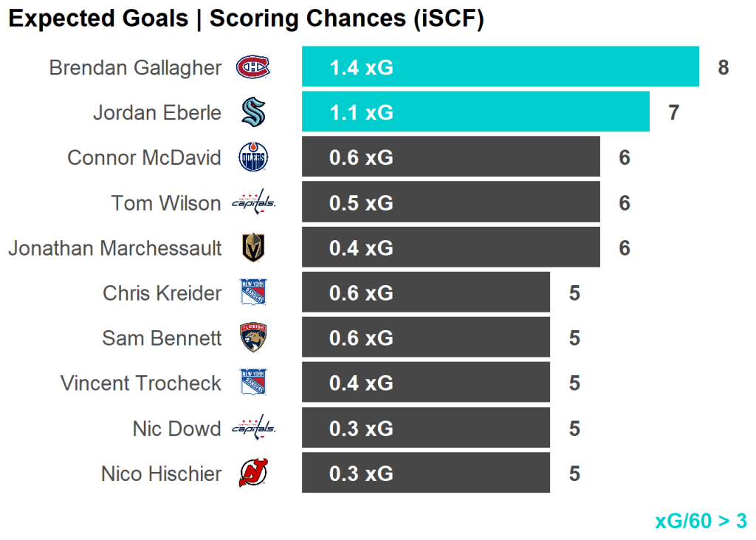Image resolution: width=756 pixels, height=540 pixels.
Task: Click Tom Wilson's 0.5 xG bar
Action: coord(450,202)
